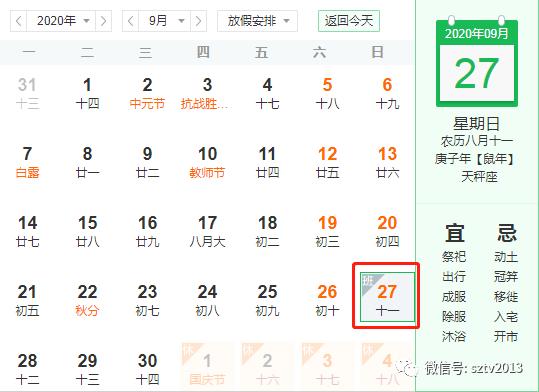Select September 17 八月大

[207, 232]
